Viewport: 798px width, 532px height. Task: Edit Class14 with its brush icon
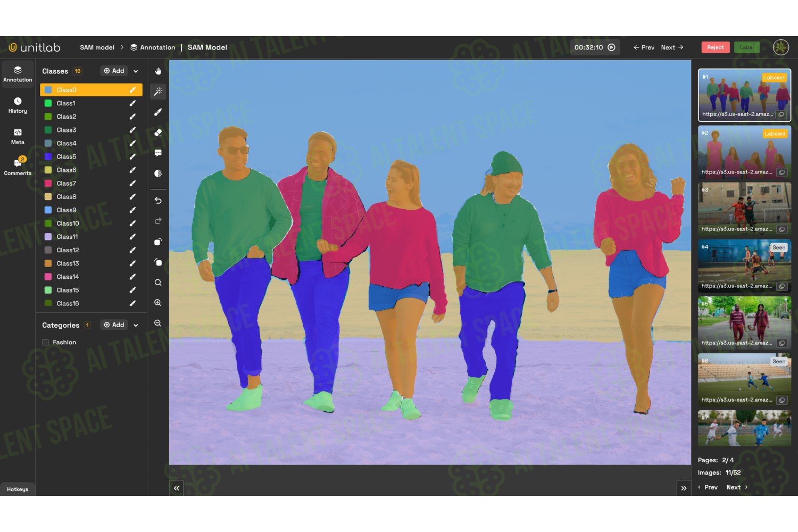(132, 277)
